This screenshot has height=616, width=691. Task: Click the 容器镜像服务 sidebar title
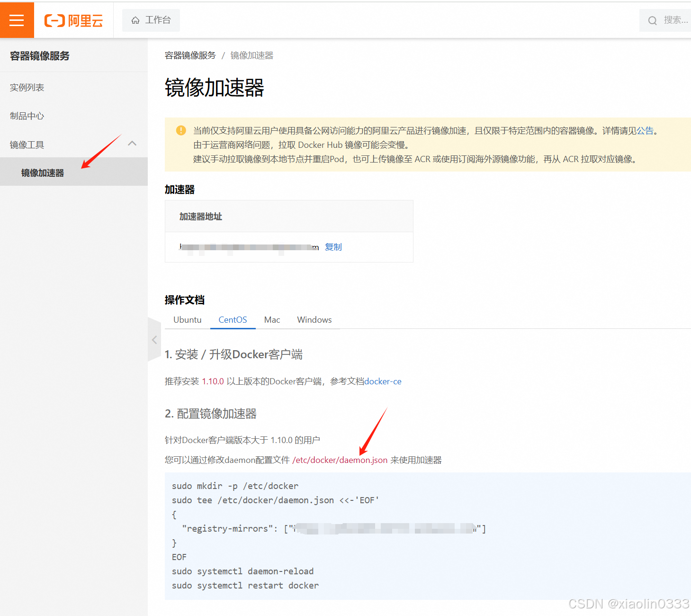(x=40, y=56)
